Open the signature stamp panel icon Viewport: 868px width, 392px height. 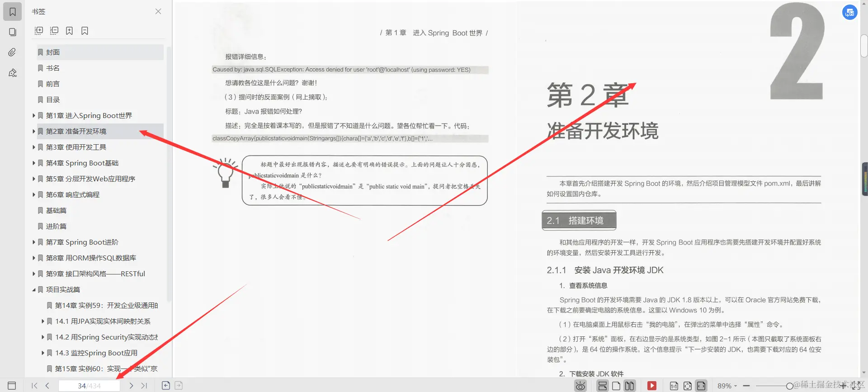pos(13,73)
